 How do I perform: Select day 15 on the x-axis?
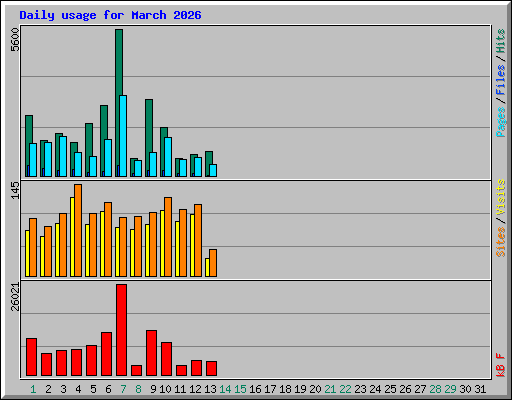[x=240, y=389]
